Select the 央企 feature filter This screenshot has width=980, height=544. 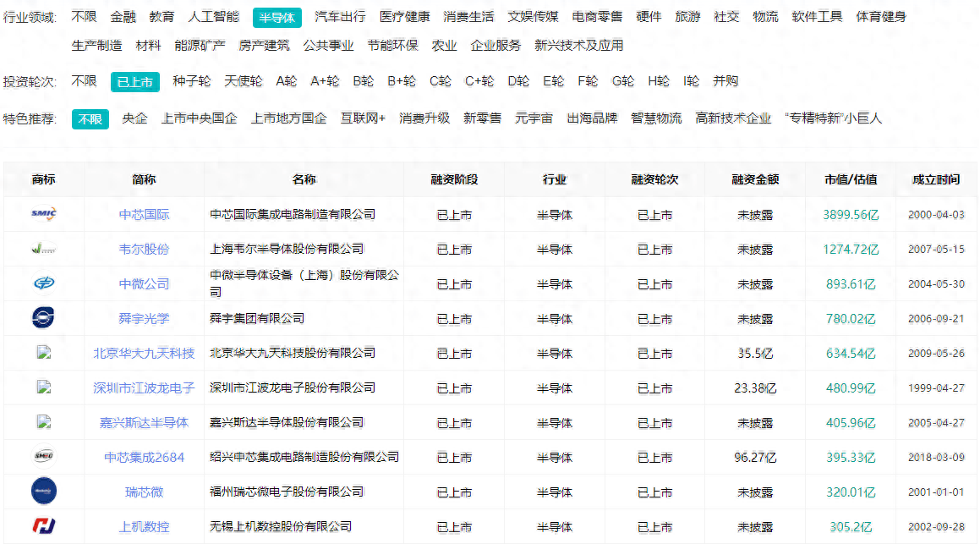(135, 118)
